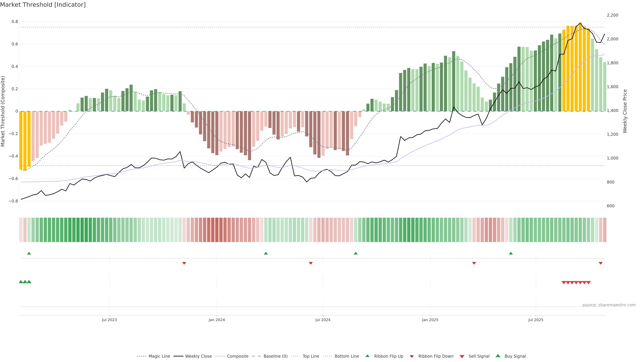Click the Weekly Close Price axis title
644x362 pixels.
pos(625,111)
